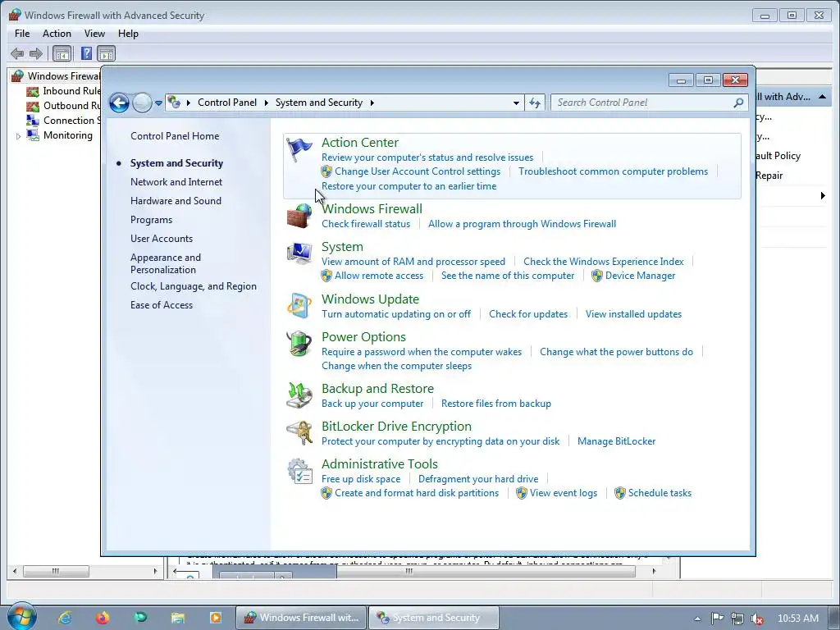The width and height of the screenshot is (840, 630).
Task: Click the back arrow in Firewall toolbar
Action: coord(17,53)
